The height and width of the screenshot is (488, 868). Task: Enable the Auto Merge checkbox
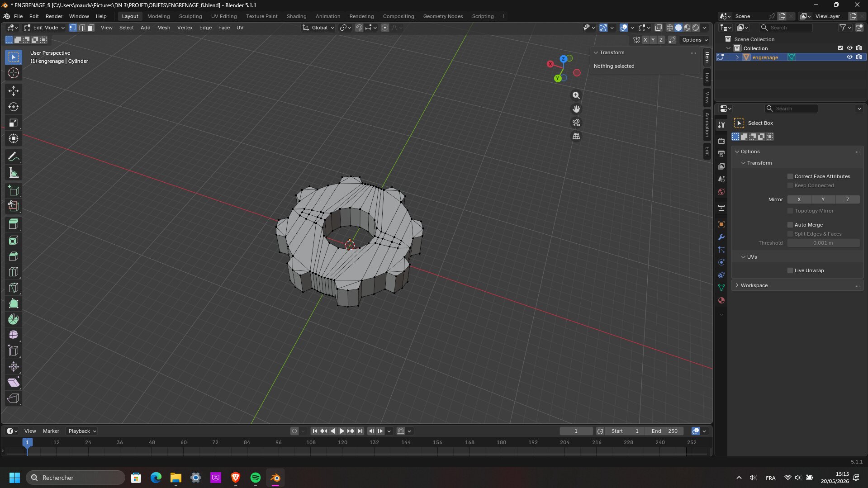coord(790,225)
